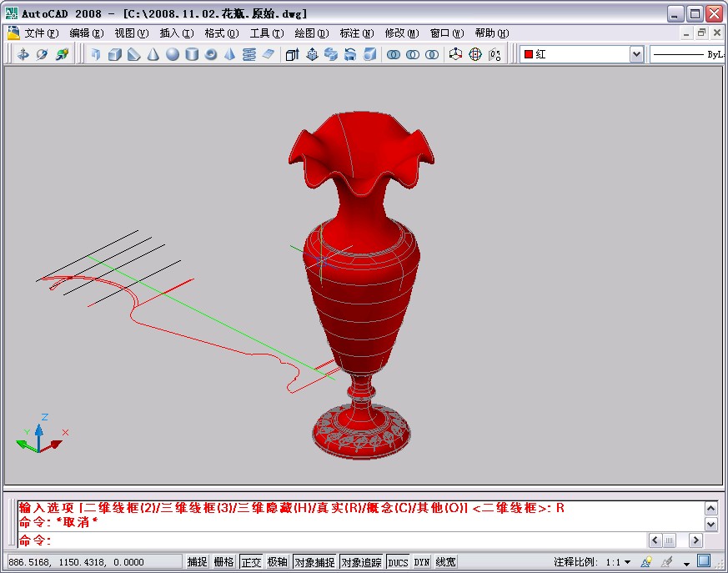The height and width of the screenshot is (573, 728).
Task: Open the document icon beside the 文件 menu
Action: 13,33
